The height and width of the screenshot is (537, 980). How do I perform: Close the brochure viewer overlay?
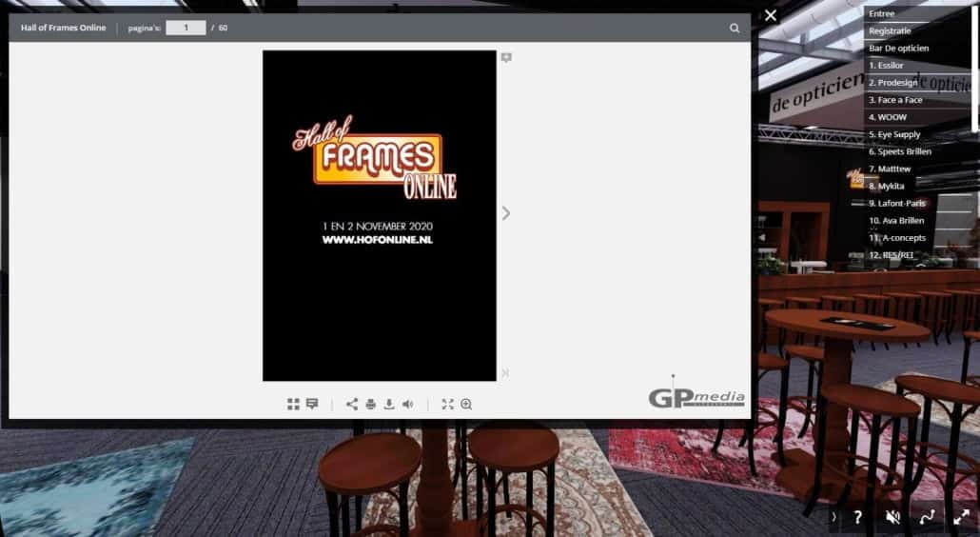(x=771, y=15)
